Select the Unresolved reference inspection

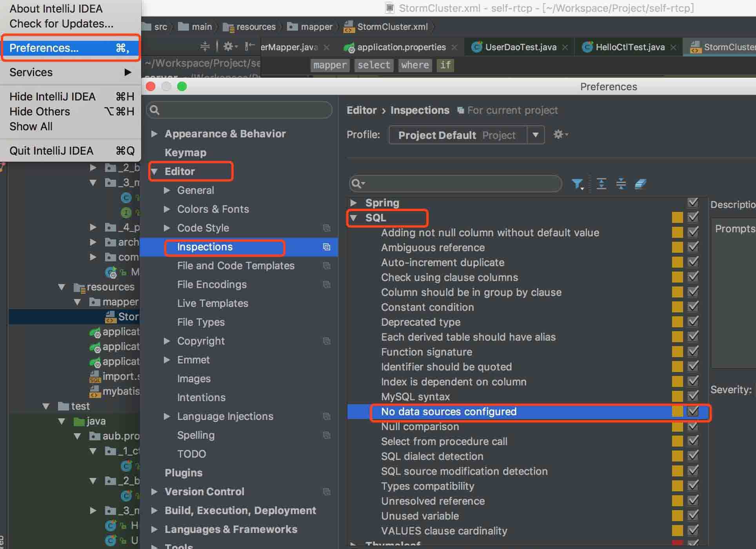pos(433,501)
